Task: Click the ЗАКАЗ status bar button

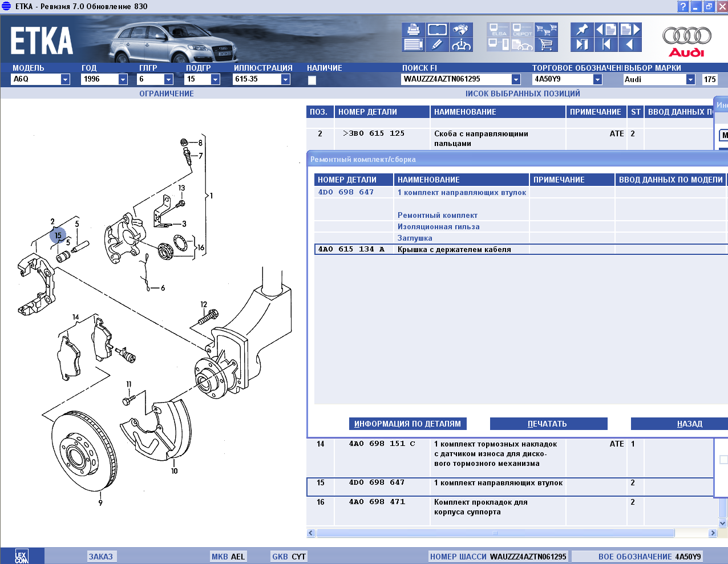Action: (100, 557)
